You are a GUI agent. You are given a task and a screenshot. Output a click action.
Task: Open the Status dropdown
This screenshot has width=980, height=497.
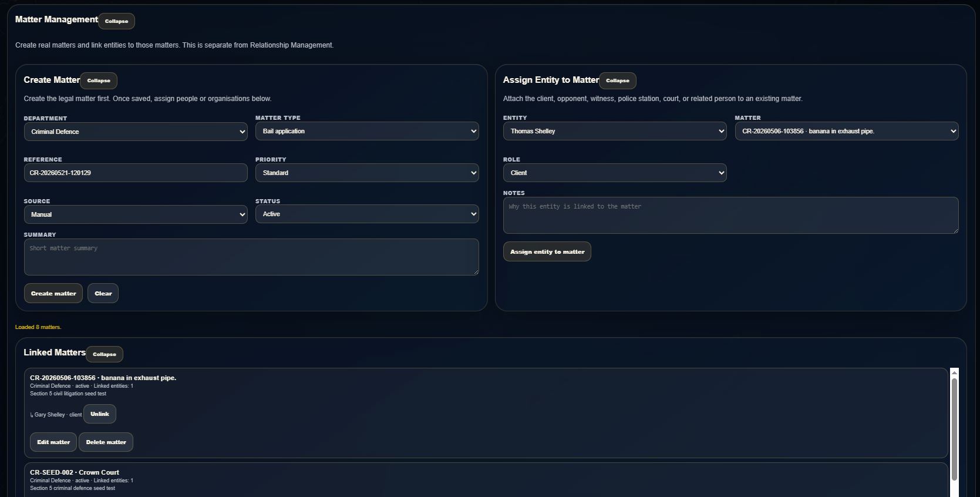367,214
